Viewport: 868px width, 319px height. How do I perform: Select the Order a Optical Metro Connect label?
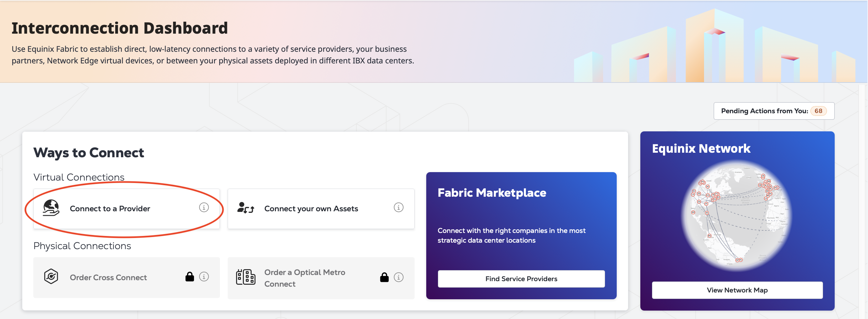[x=305, y=278]
